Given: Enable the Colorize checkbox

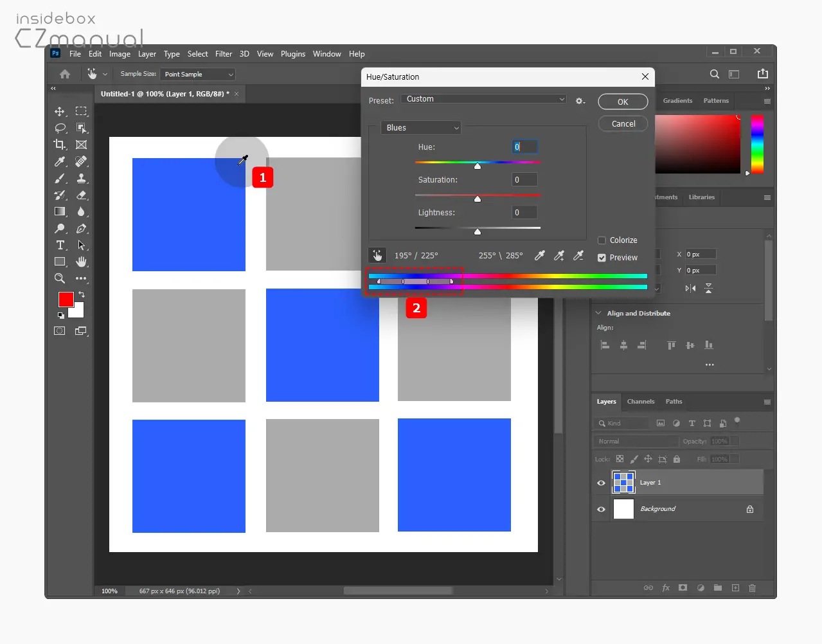Looking at the screenshot, I should click(x=602, y=240).
